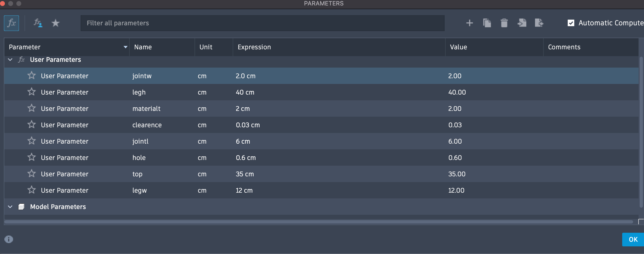The image size is (644, 254).
Task: Open the import parameters icon
Action: coord(522,23)
